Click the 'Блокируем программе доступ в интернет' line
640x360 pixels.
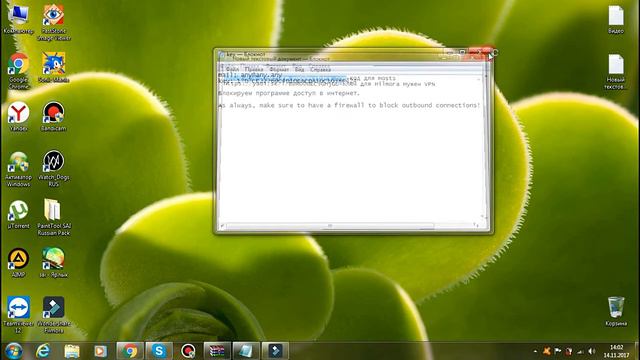(289, 93)
